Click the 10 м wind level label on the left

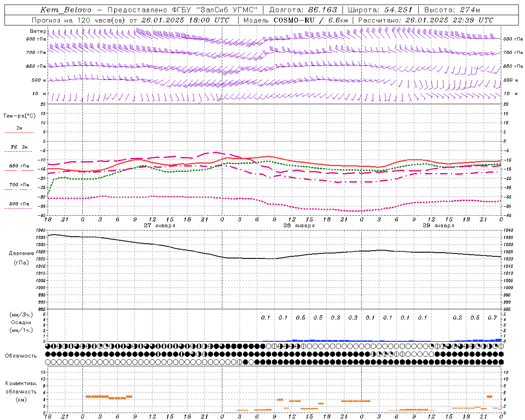pyautogui.click(x=39, y=94)
